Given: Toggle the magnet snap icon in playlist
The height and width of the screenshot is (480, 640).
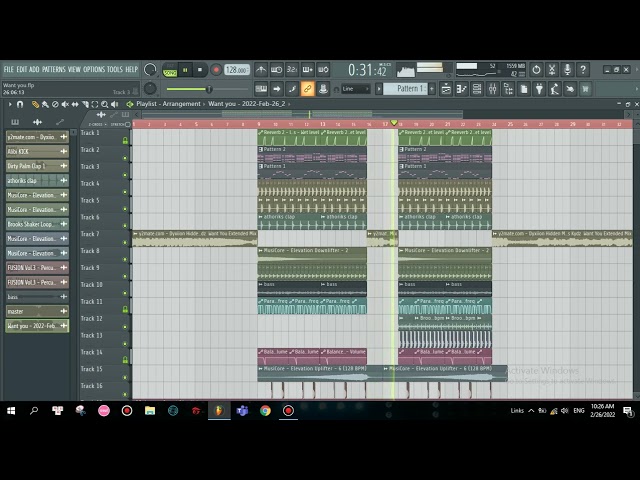Looking at the screenshot, I should [x=20, y=104].
